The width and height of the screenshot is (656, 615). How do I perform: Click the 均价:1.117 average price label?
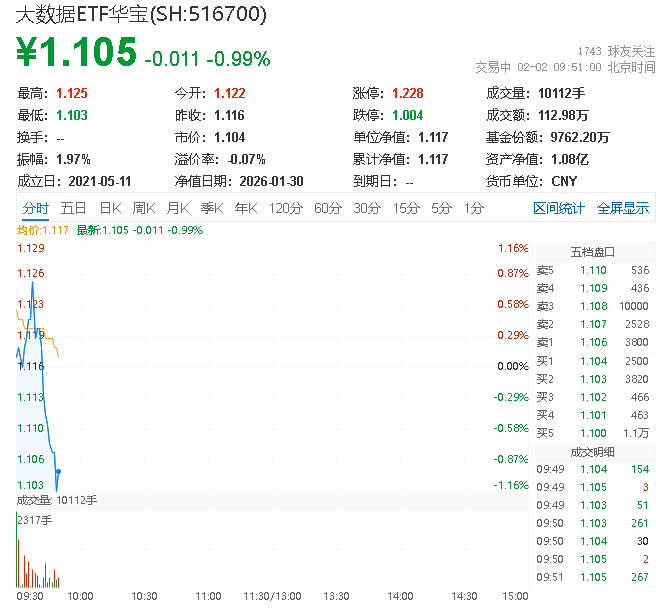(42, 230)
